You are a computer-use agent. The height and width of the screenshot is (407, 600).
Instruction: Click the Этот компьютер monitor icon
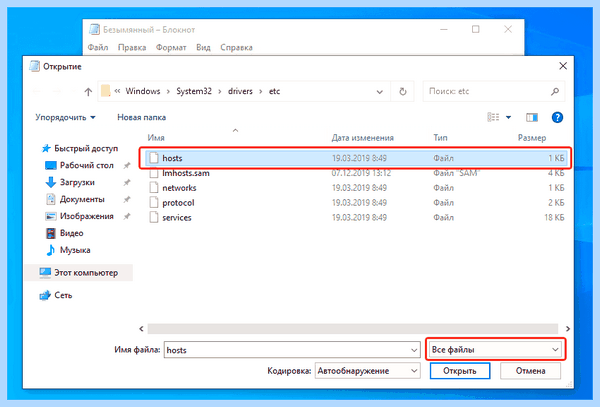pyautogui.click(x=45, y=273)
